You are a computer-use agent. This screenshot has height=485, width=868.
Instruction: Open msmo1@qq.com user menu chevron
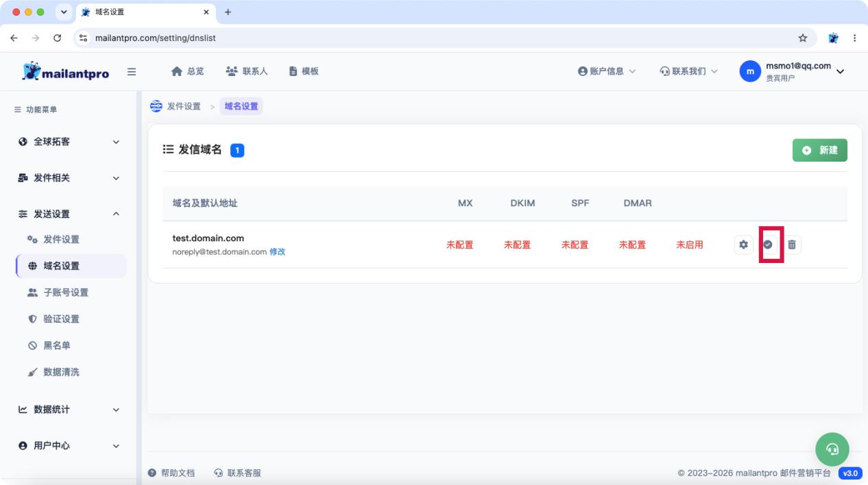click(x=841, y=71)
